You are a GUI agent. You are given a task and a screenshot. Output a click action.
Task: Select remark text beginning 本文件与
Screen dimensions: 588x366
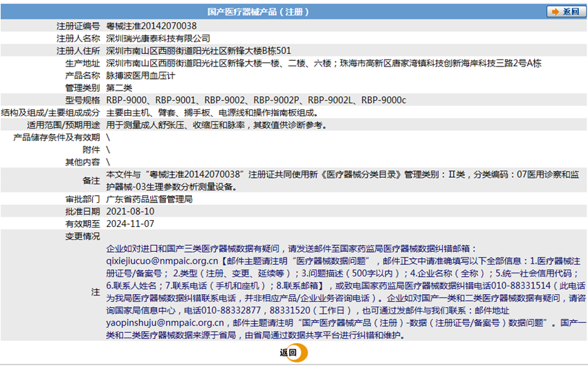pyautogui.click(x=342, y=181)
